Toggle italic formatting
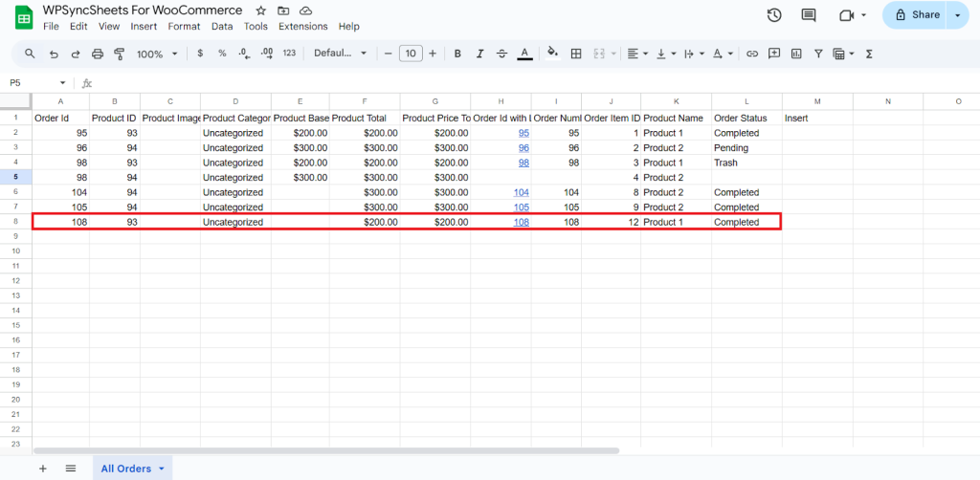Image resolution: width=980 pixels, height=480 pixels. (x=480, y=54)
